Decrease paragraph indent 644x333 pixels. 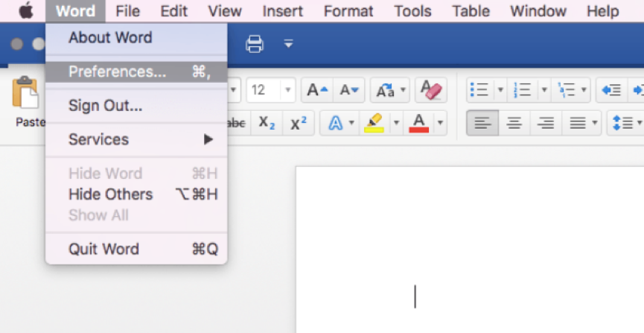(611, 90)
